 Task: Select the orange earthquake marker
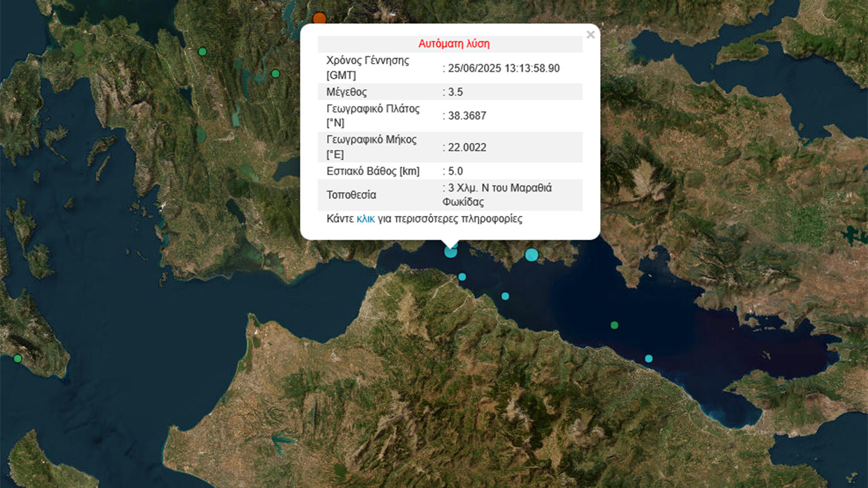(319, 18)
